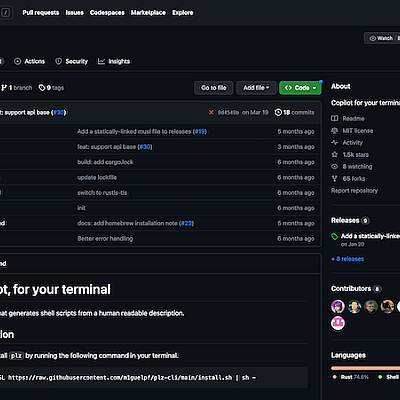Screen dimensions: 400x400
Task: Open the first contributor's purple avatar
Action: 338,306
